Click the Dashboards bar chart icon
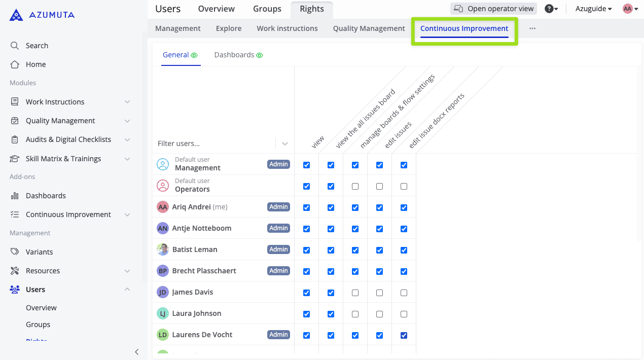Screen dimensions: 644x360 15,196
